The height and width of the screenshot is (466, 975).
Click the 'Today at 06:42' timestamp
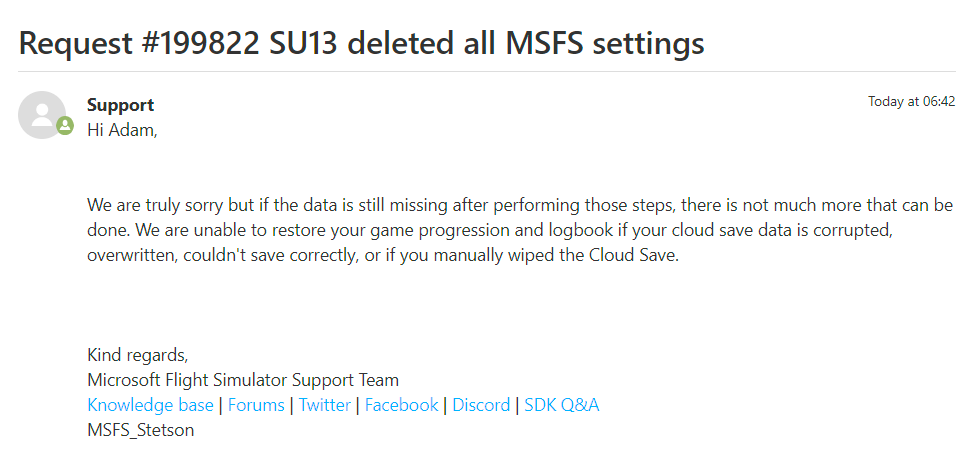pos(912,101)
